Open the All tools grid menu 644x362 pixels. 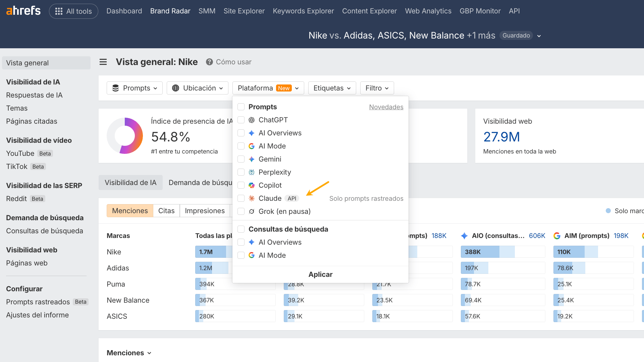point(73,11)
